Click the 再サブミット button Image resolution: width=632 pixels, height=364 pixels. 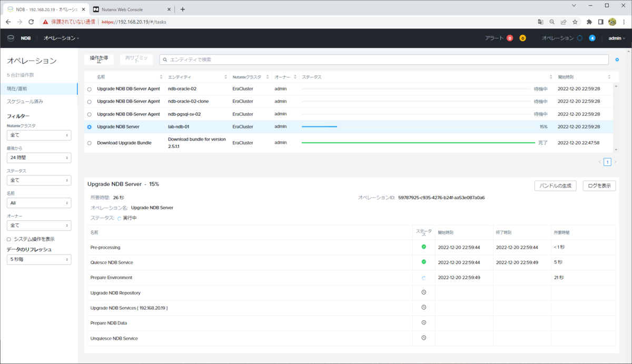pos(136,59)
